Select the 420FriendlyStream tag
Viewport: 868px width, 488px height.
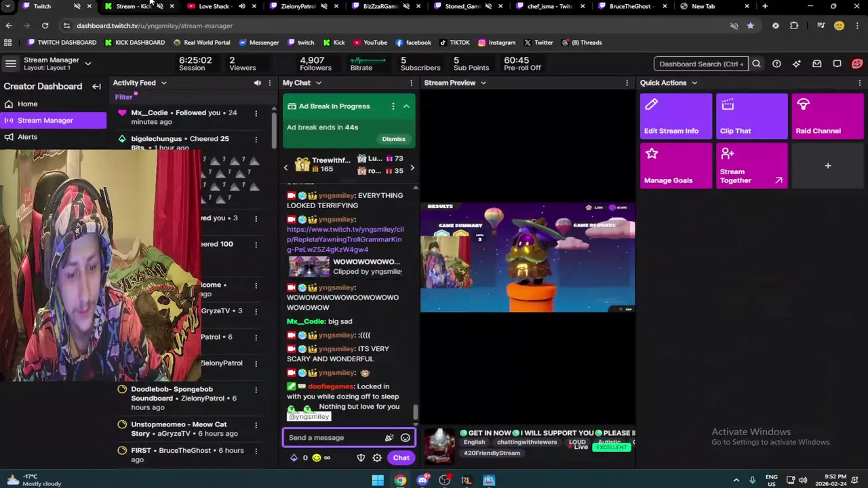click(x=492, y=453)
